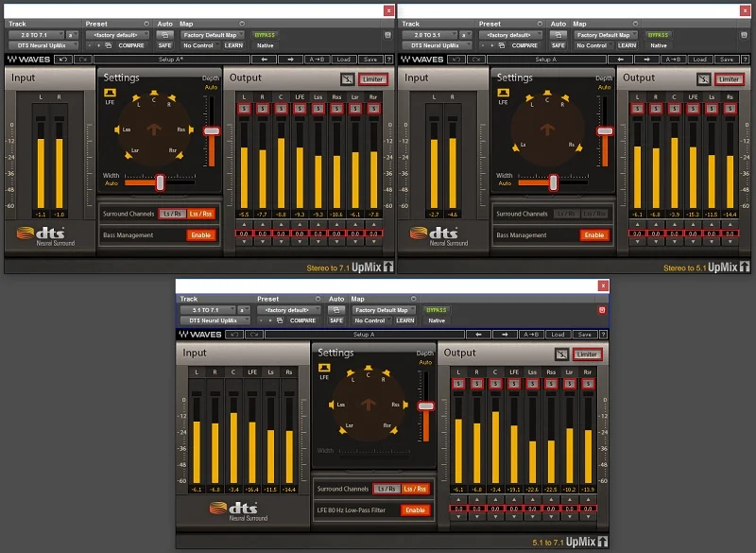
Task: Open the Save menu in the Stereo to 5.1 Waves bar
Action: 727,60
